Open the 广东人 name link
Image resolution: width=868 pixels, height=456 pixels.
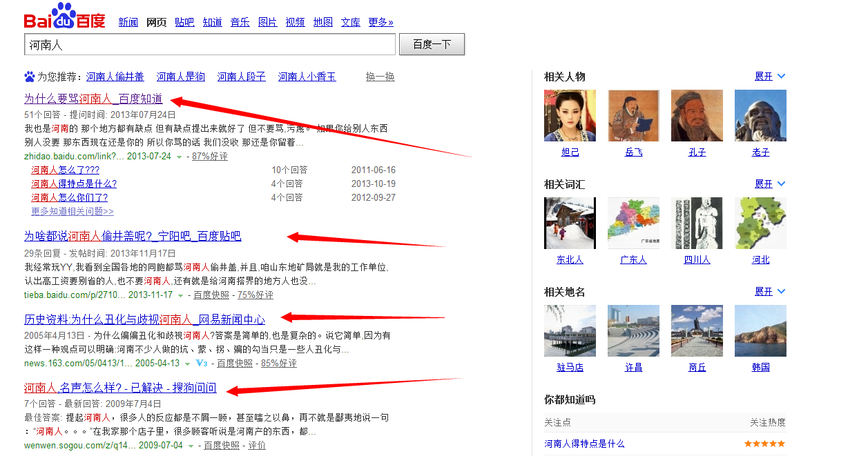[x=633, y=260]
